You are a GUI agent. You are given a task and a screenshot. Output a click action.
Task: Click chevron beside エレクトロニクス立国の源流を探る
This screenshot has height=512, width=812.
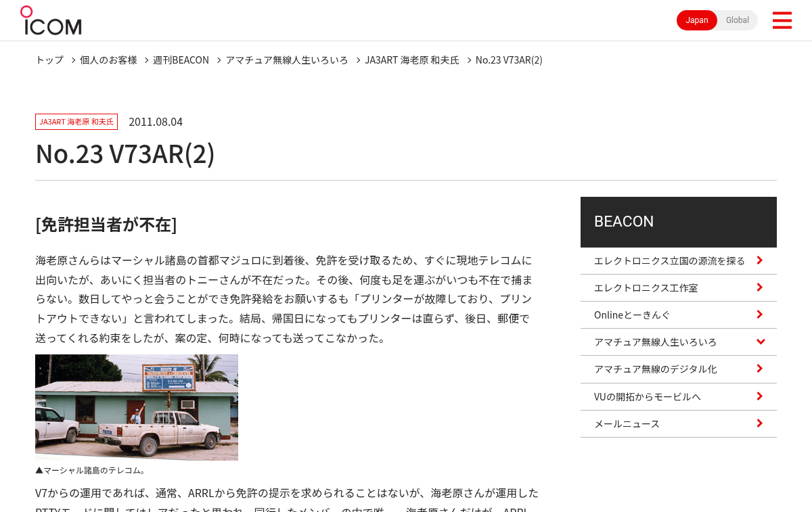760,260
